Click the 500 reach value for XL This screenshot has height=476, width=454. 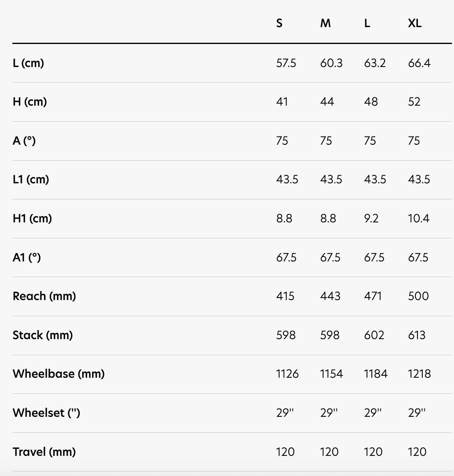(x=418, y=296)
